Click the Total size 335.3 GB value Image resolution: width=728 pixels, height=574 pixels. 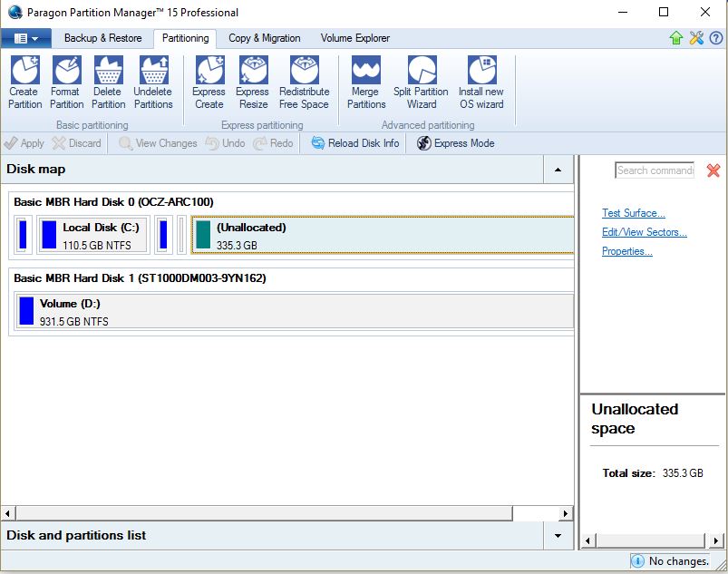pyautogui.click(x=683, y=473)
